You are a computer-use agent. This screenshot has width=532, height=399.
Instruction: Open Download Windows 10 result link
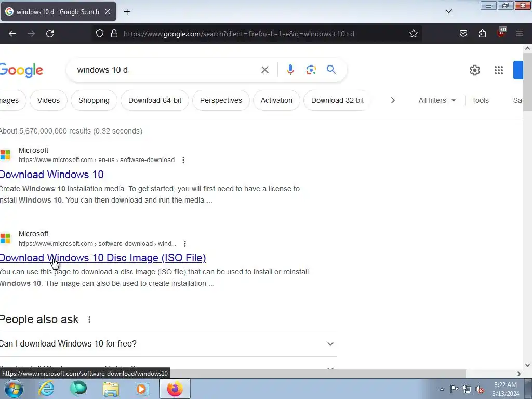51,175
